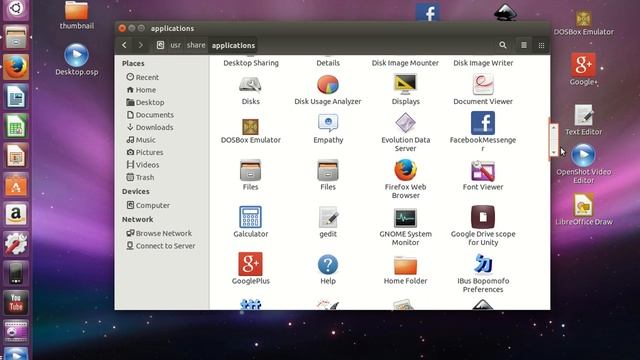The width and height of the screenshot is (640, 360).
Task: Select the Files icon below DOSBox Emulator
Action: click(250, 170)
